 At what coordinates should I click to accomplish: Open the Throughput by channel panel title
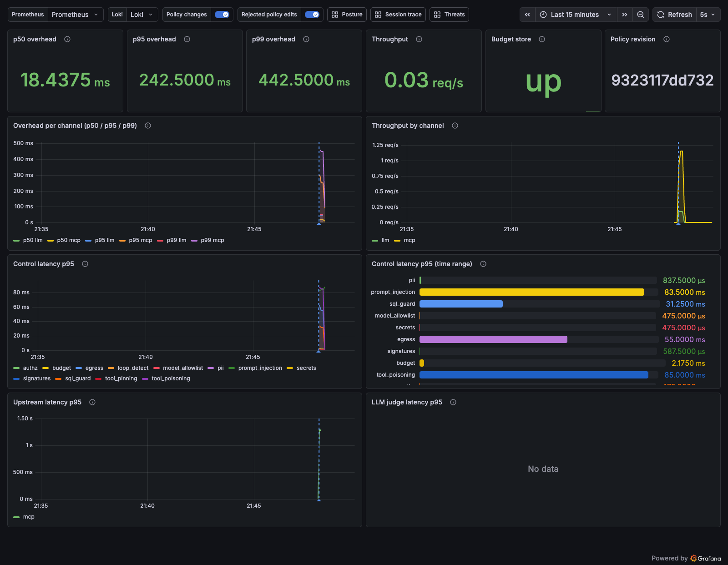(x=408, y=126)
